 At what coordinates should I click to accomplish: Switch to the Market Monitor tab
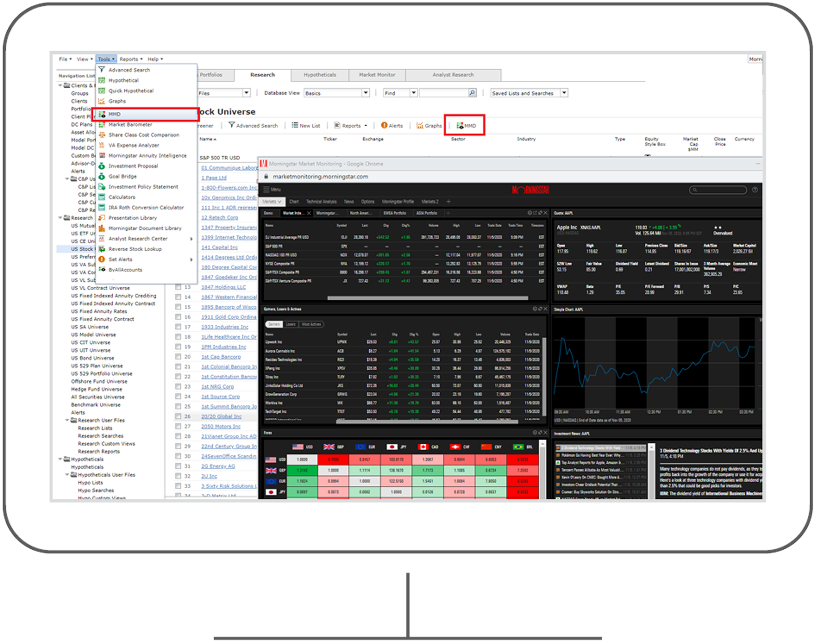tap(377, 75)
